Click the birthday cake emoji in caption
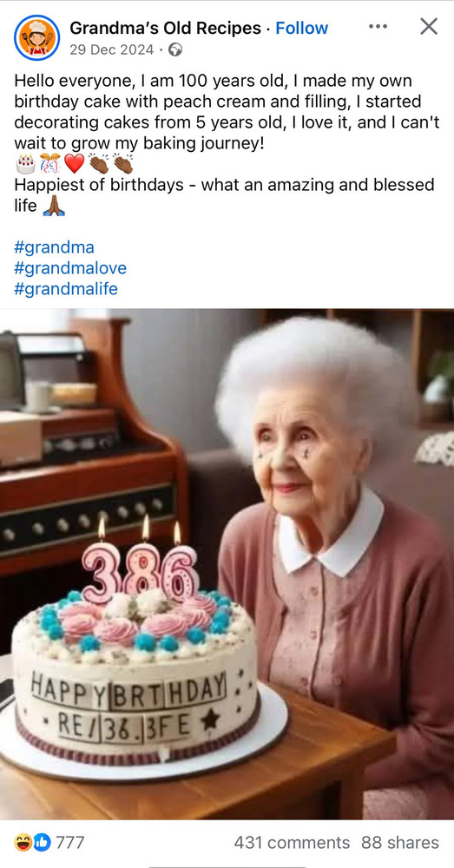Viewport: 454px width, 868px height. pos(25,164)
